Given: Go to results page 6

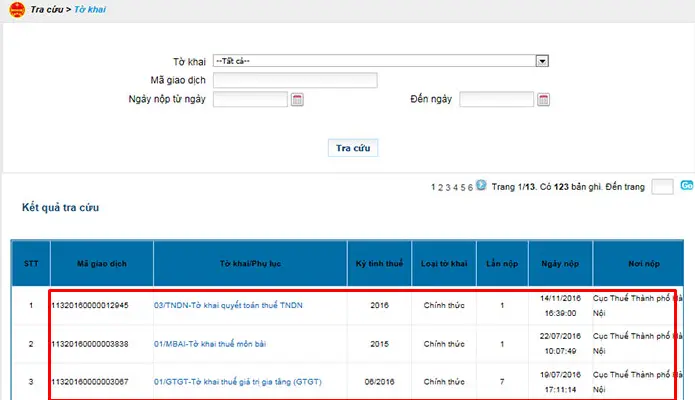Looking at the screenshot, I should pos(470,188).
